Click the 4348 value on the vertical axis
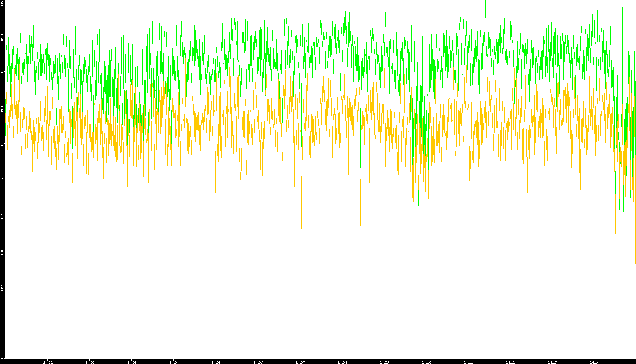 pyautogui.click(x=2, y=73)
